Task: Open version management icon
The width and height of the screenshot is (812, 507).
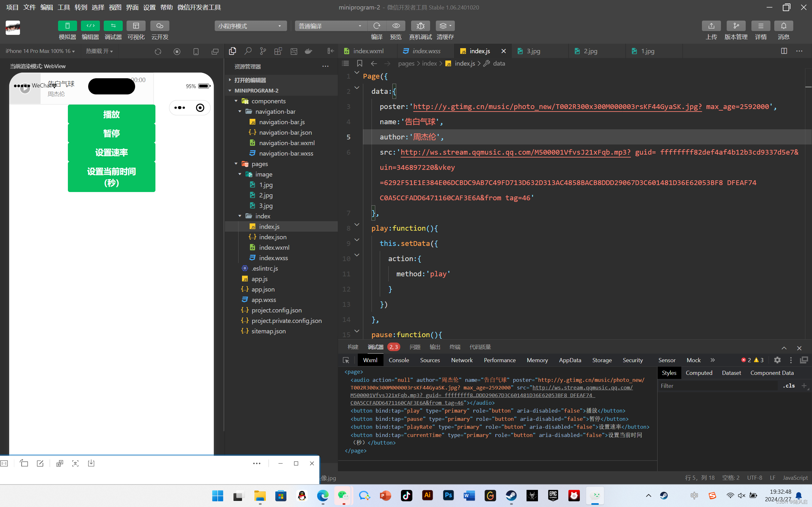Action: (x=736, y=26)
